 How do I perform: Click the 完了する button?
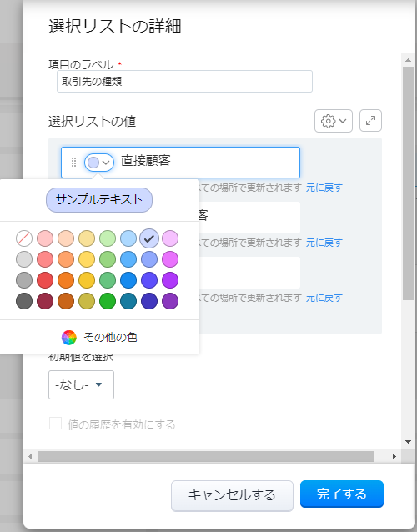(342, 494)
